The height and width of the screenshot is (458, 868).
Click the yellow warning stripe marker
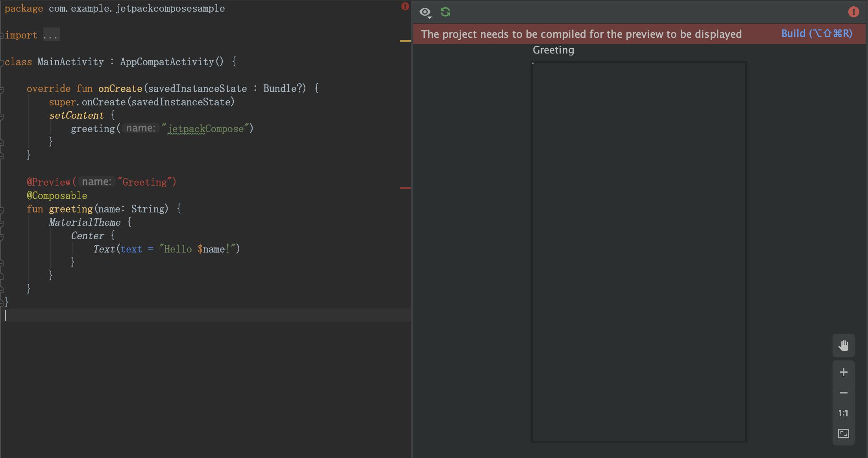(x=405, y=41)
